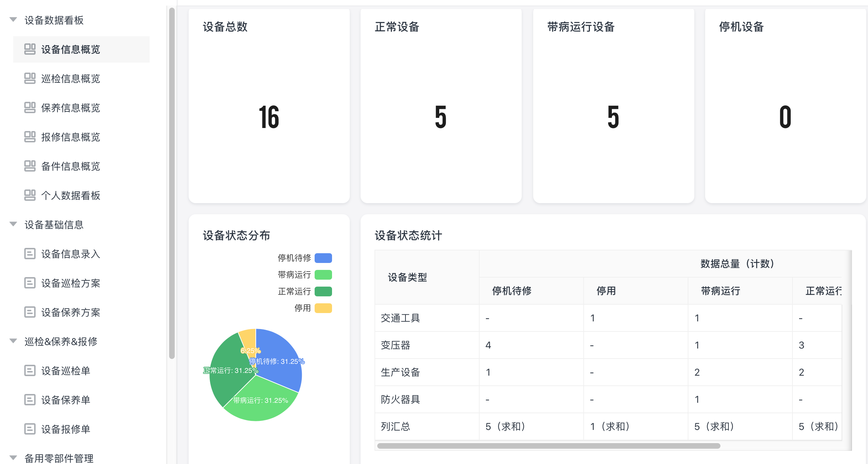This screenshot has width=868, height=464.
Task: Open the 设备报修单 menu item
Action: (65, 429)
